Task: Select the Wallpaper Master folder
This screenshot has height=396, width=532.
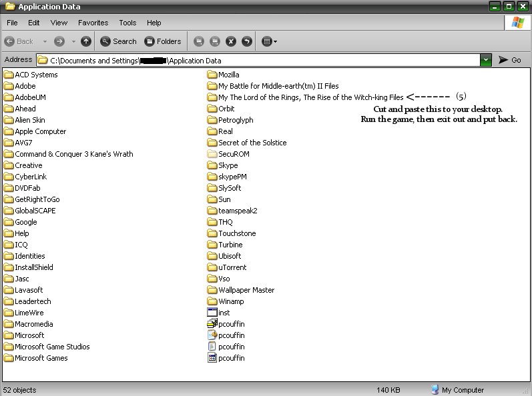Action: click(240, 290)
